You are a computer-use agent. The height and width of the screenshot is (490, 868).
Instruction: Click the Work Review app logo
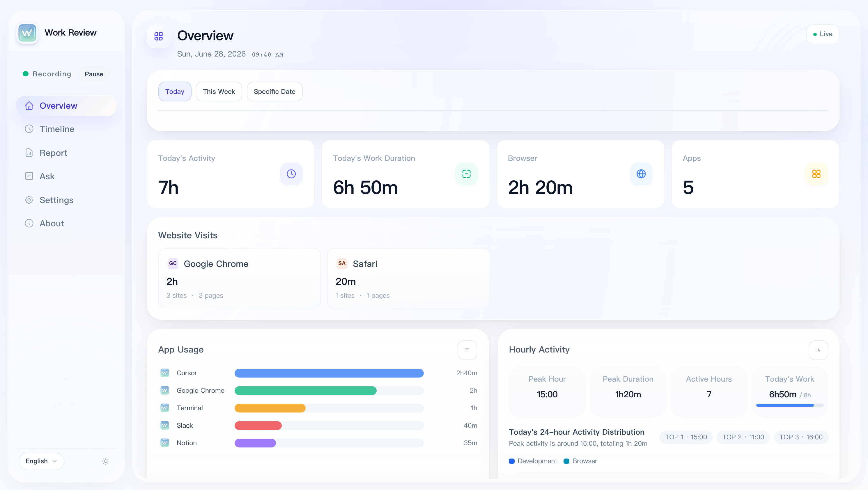27,33
